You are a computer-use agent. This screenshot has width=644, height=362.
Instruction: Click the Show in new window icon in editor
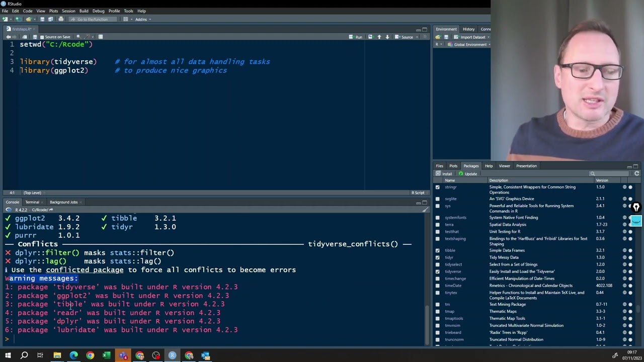[25, 37]
